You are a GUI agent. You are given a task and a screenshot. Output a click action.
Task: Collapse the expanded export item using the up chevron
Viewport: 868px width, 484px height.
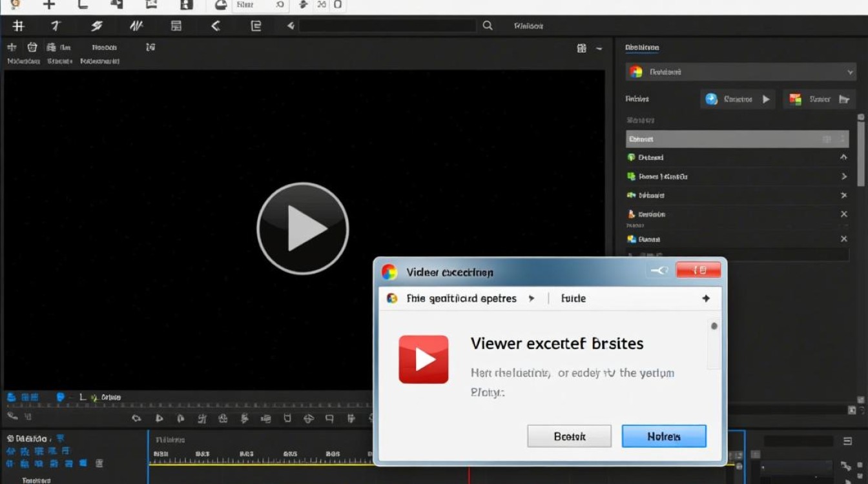point(844,157)
